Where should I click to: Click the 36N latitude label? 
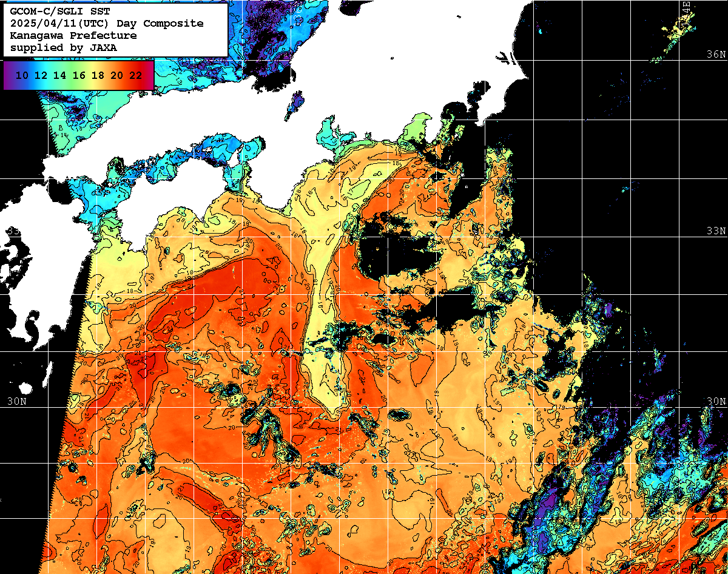pyautogui.click(x=716, y=54)
